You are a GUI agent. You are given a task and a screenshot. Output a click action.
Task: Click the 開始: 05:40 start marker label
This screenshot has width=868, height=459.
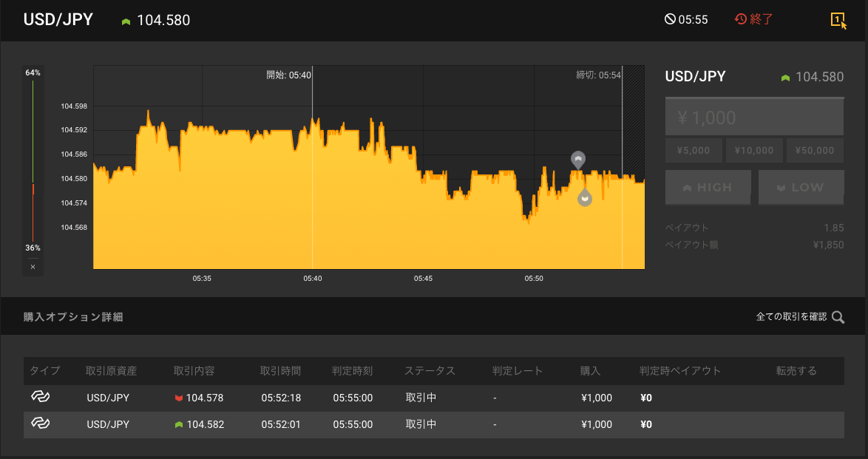(289, 75)
